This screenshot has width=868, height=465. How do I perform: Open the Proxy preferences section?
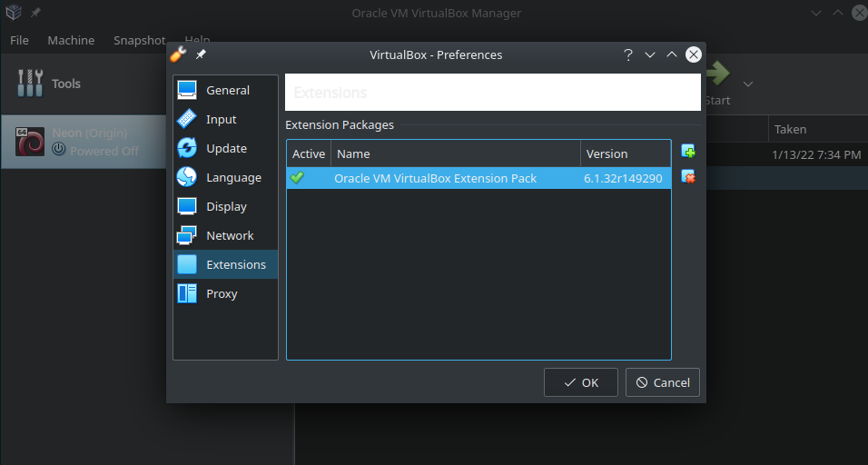pyautogui.click(x=225, y=293)
